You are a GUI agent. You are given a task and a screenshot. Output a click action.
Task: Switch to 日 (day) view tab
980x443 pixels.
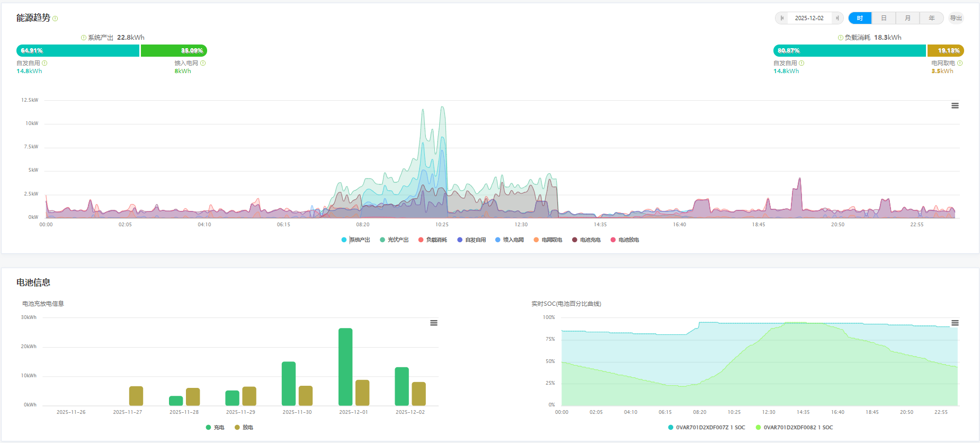pos(884,18)
